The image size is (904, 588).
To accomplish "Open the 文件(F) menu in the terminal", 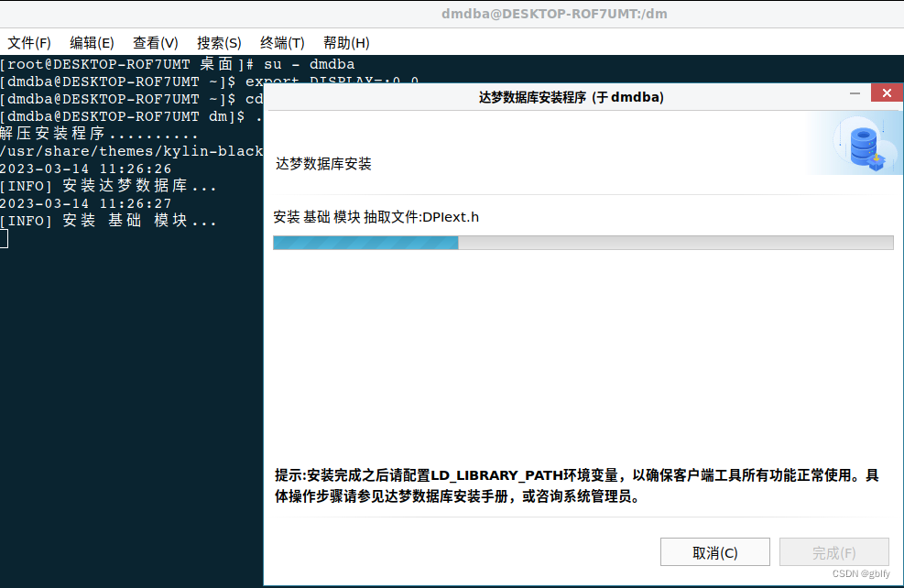I will pyautogui.click(x=28, y=43).
